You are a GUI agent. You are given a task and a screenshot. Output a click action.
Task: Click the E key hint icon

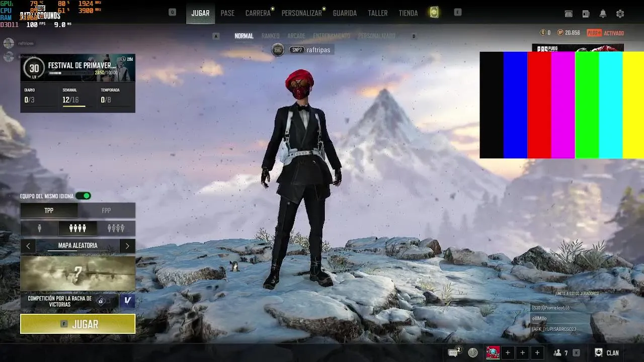pyautogui.click(x=457, y=12)
